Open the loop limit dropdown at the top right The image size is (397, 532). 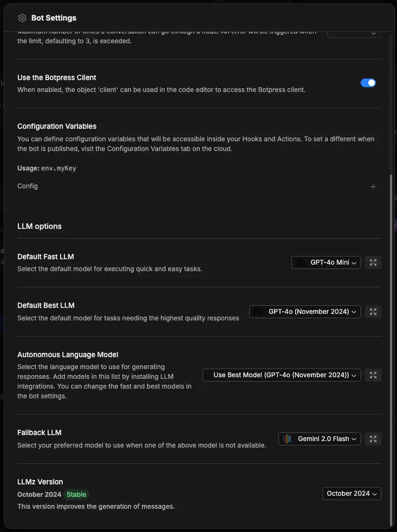353,32
